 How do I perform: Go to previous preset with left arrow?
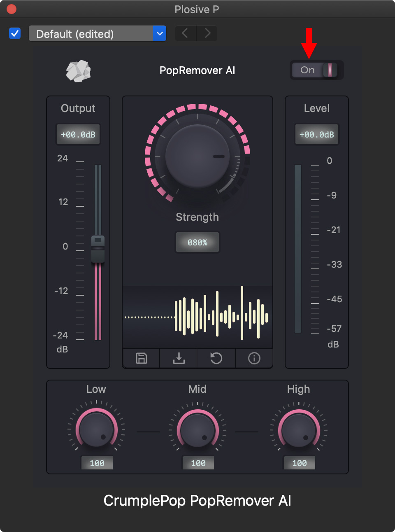186,33
